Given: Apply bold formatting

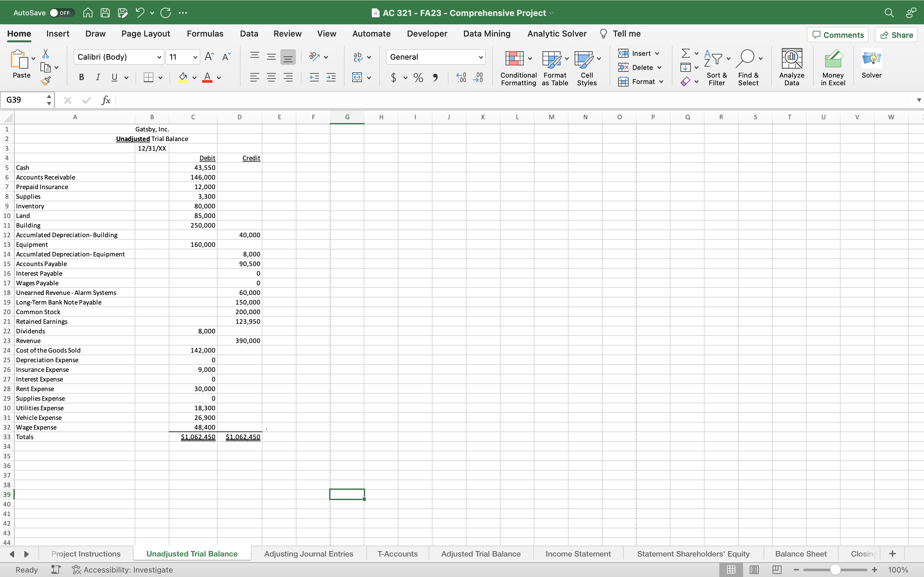Looking at the screenshot, I should 81,78.
